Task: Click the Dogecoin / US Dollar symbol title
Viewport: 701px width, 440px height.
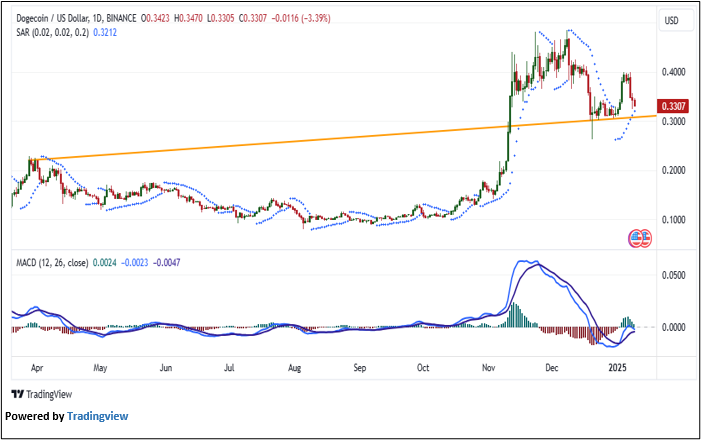Action: 76,18
